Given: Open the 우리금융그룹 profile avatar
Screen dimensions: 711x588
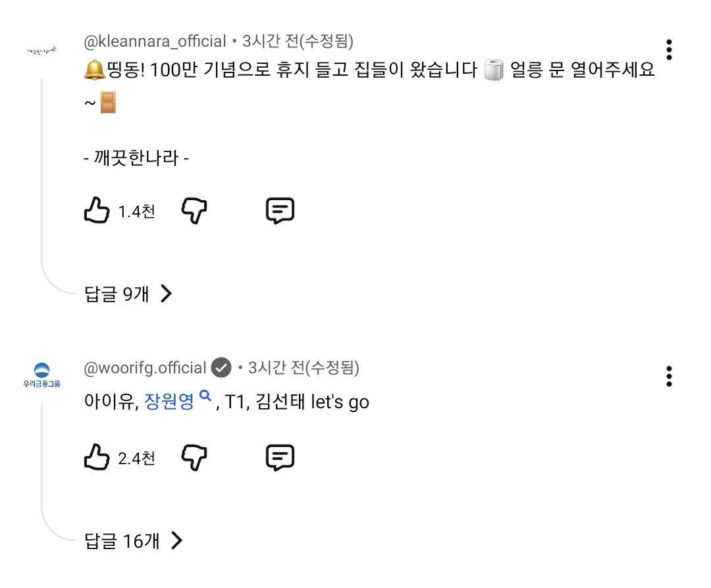Looking at the screenshot, I should click(x=41, y=375).
